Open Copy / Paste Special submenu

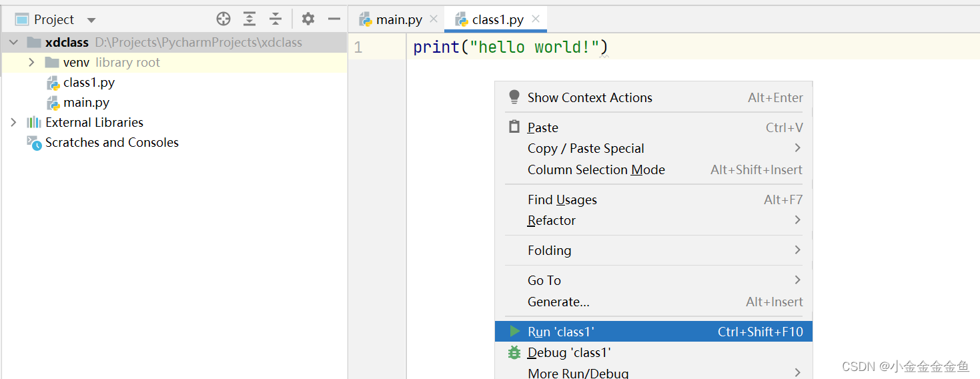pyautogui.click(x=654, y=148)
